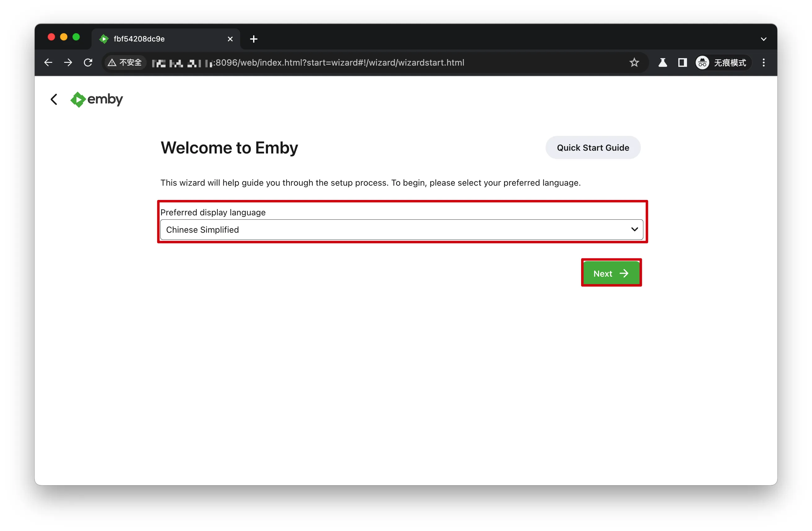Close the browser window with red button
The height and width of the screenshot is (531, 812).
pyautogui.click(x=51, y=37)
